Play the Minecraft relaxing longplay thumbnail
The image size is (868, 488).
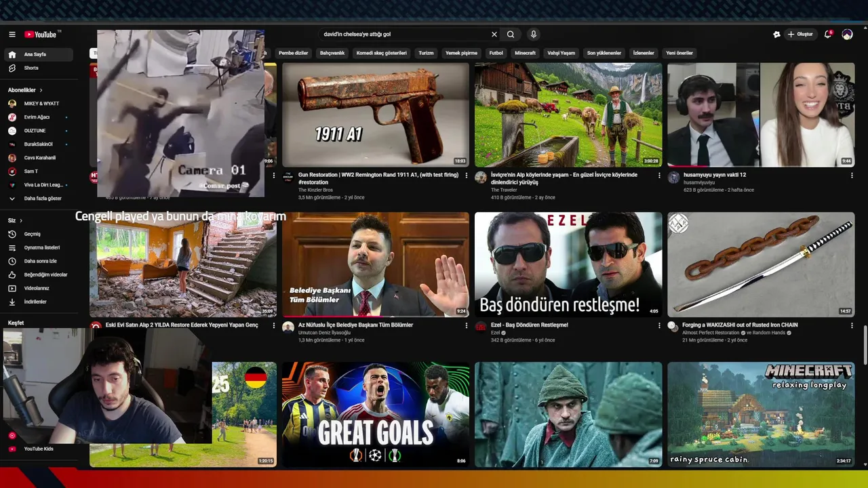761,414
